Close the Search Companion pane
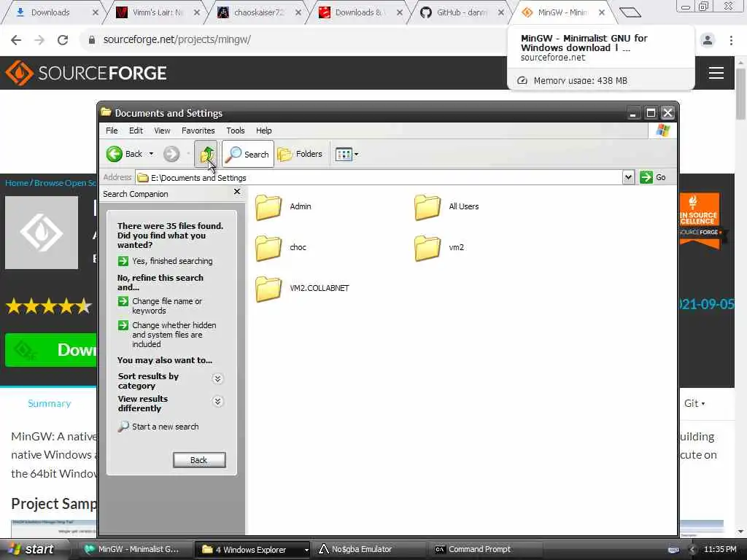 pyautogui.click(x=237, y=192)
